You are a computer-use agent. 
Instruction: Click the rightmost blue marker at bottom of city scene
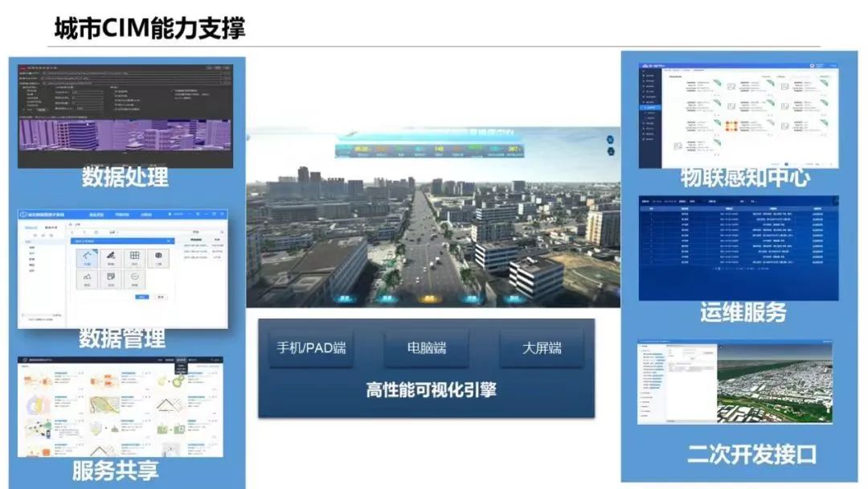coord(513,298)
